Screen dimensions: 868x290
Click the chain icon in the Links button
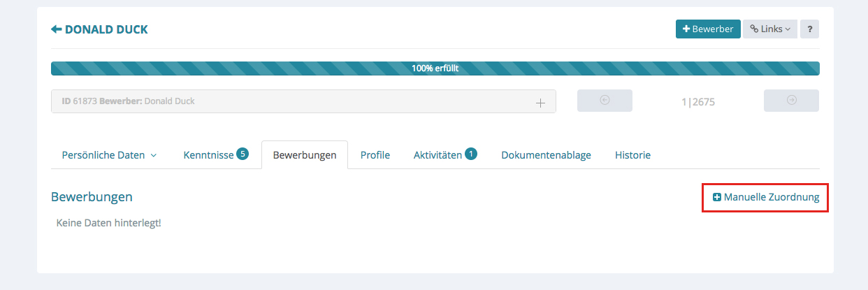(x=754, y=29)
